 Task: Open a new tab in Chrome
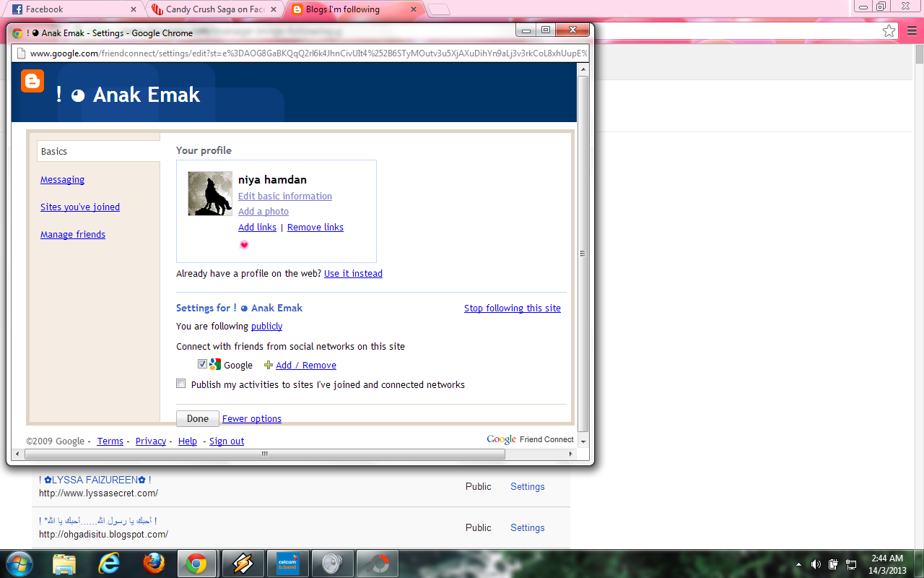point(439,10)
